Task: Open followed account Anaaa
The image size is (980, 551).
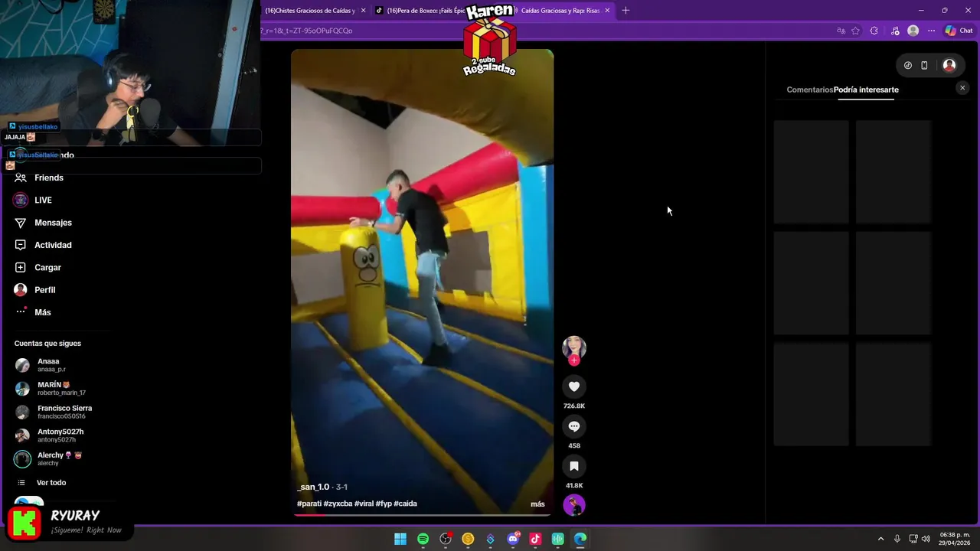Action: [x=47, y=365]
